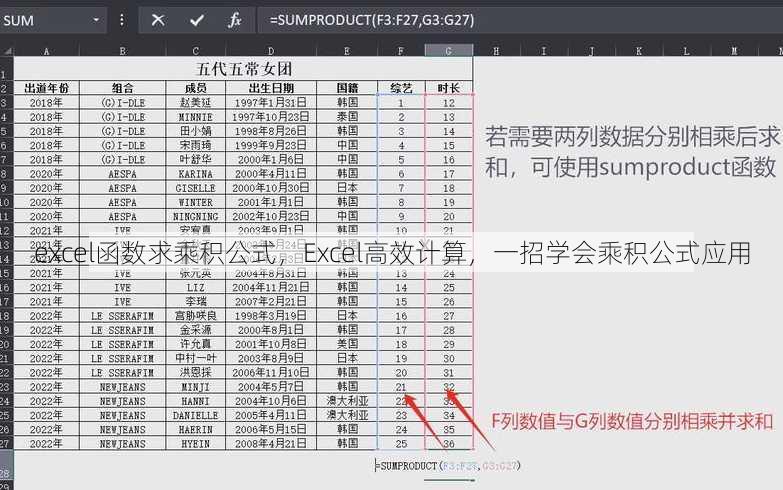Select the cell with member 叶舒华
The image size is (783, 490).
195,159
